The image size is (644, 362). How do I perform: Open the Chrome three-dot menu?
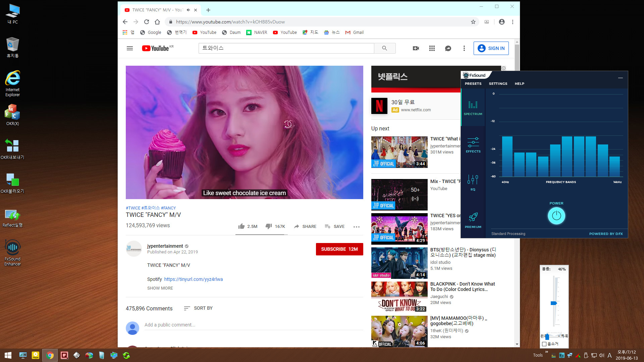click(513, 22)
